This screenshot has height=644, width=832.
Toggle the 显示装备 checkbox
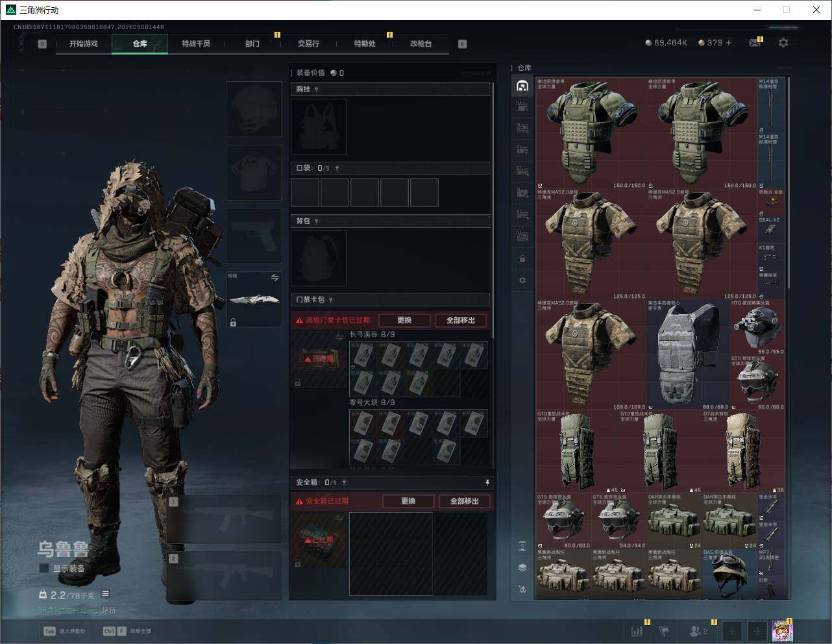(44, 568)
